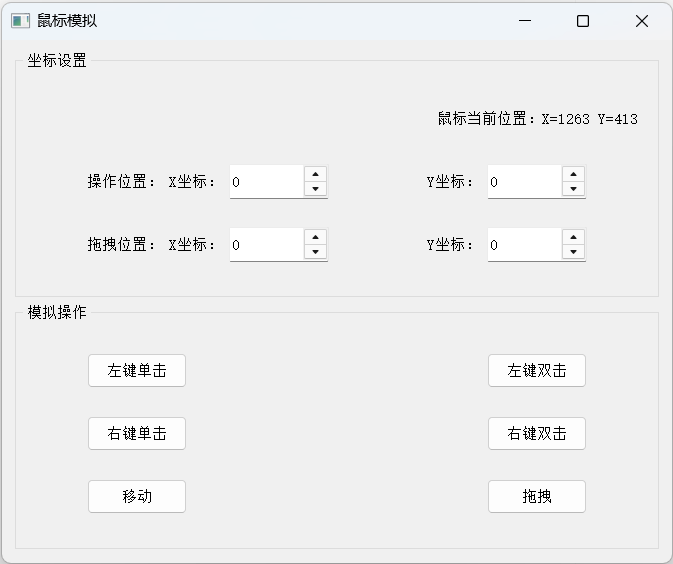The image size is (673, 564).
Task: Click the 拖拽位置 label
Action: tap(121, 245)
